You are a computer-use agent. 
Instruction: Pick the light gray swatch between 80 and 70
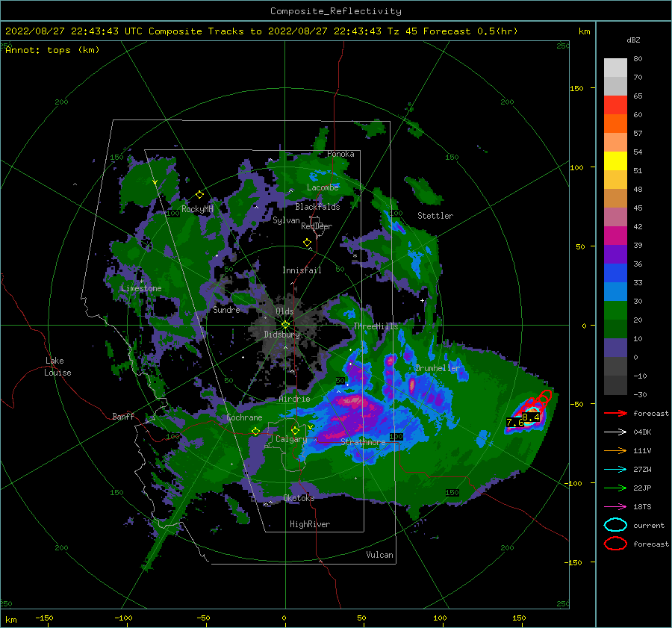615,68
